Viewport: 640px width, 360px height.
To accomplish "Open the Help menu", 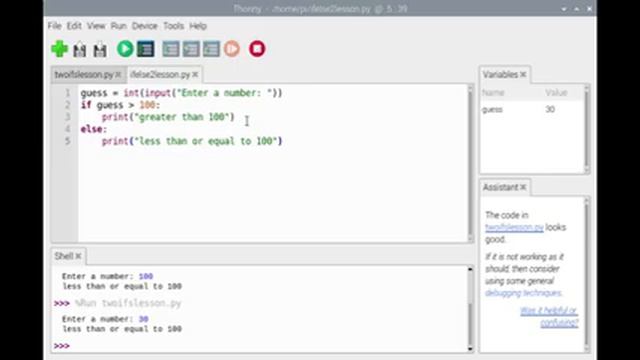I will pyautogui.click(x=198, y=26).
